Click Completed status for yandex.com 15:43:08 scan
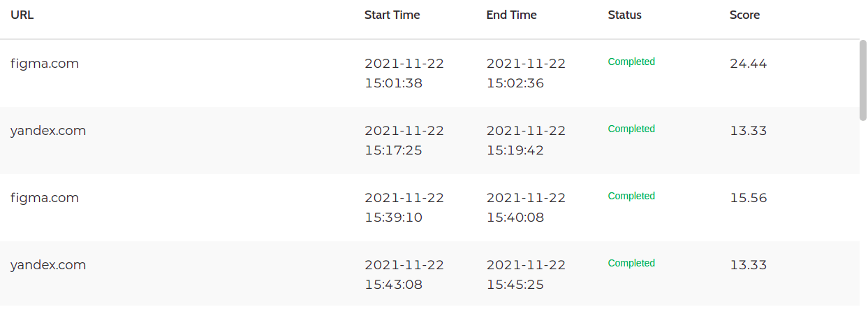Screen dimensions: 868x321 pos(631,263)
